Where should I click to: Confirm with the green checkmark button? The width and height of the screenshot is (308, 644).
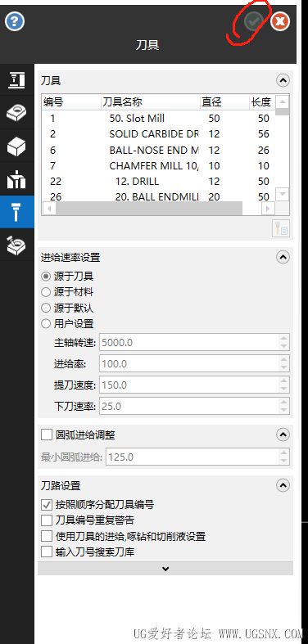pyautogui.click(x=254, y=21)
